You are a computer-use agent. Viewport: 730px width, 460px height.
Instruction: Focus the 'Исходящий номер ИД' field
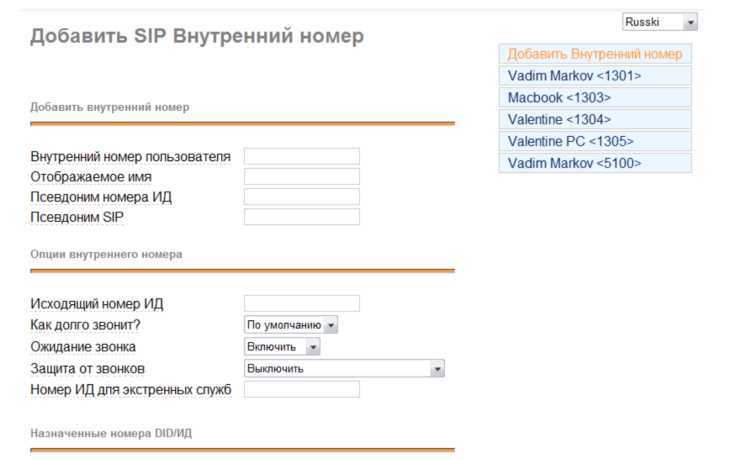point(302,303)
